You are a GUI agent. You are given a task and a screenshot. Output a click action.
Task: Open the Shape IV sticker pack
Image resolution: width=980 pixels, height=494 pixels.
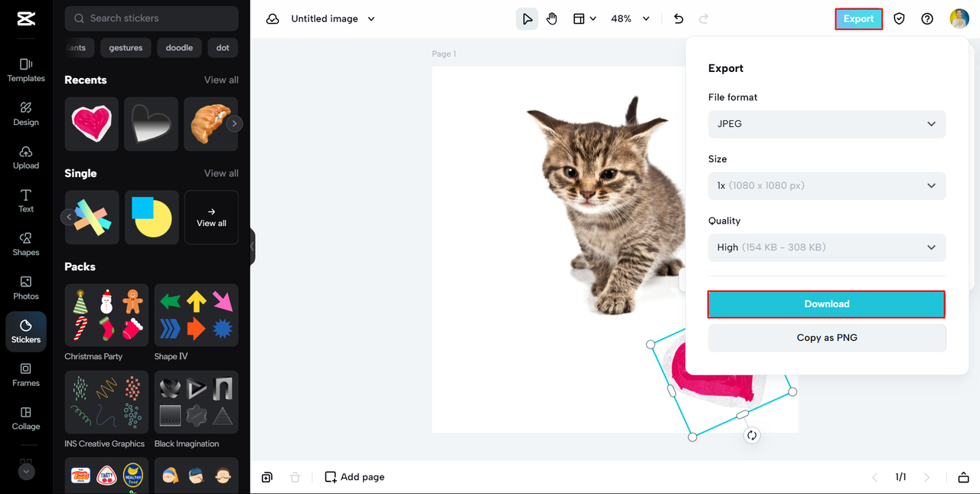[x=196, y=316]
